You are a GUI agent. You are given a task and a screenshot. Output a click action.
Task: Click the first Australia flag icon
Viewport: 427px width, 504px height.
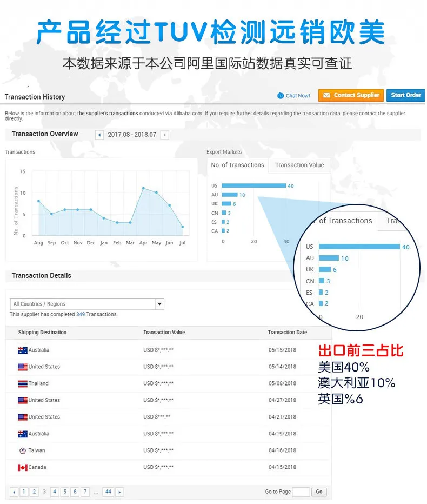(x=23, y=350)
